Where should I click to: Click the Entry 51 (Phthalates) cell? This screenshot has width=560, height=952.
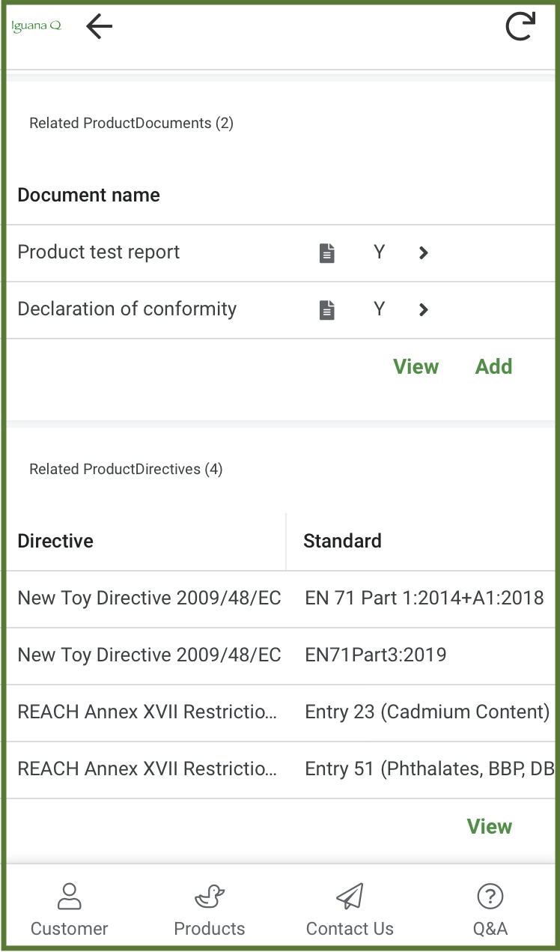430,769
